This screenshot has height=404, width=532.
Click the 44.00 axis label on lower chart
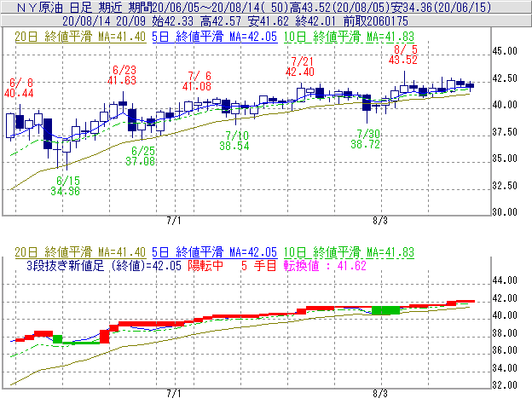[x=505, y=280]
